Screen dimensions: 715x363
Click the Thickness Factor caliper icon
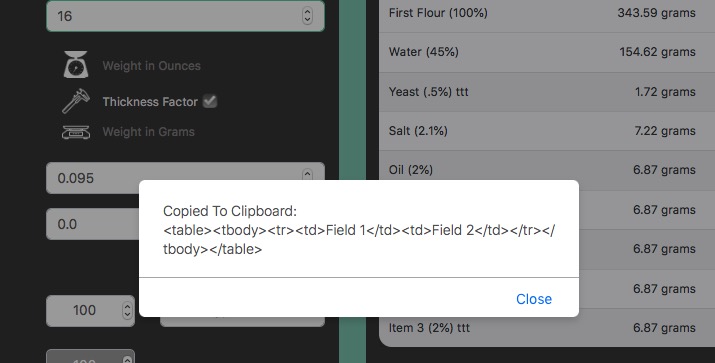coord(76,101)
